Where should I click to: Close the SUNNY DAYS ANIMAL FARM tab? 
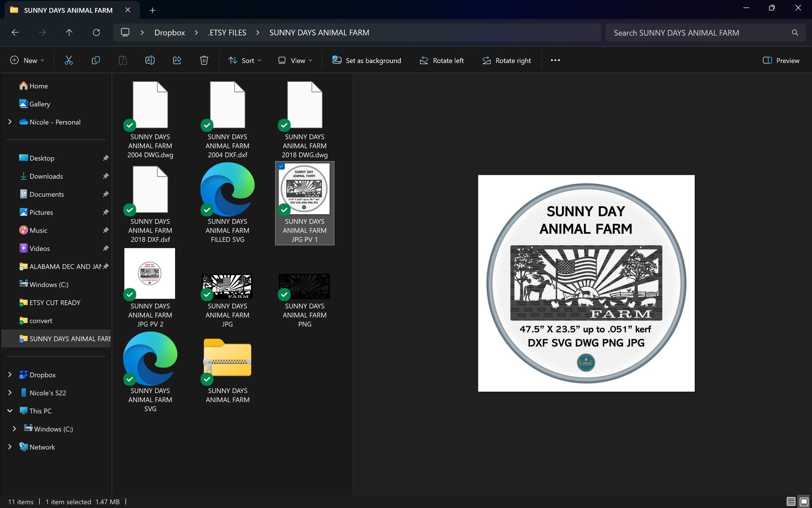[x=128, y=10]
